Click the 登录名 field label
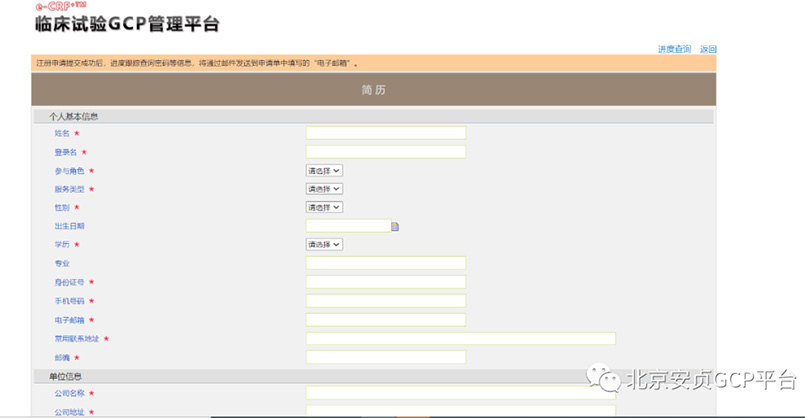 point(66,152)
